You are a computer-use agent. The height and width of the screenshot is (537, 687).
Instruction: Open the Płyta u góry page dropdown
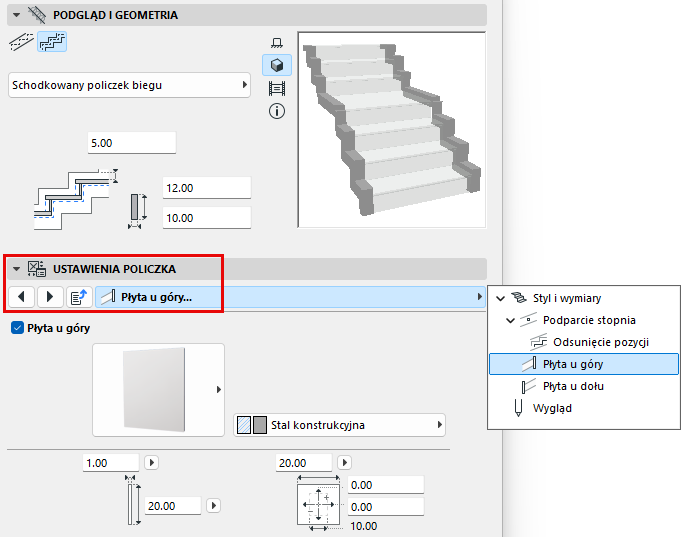coord(290,297)
